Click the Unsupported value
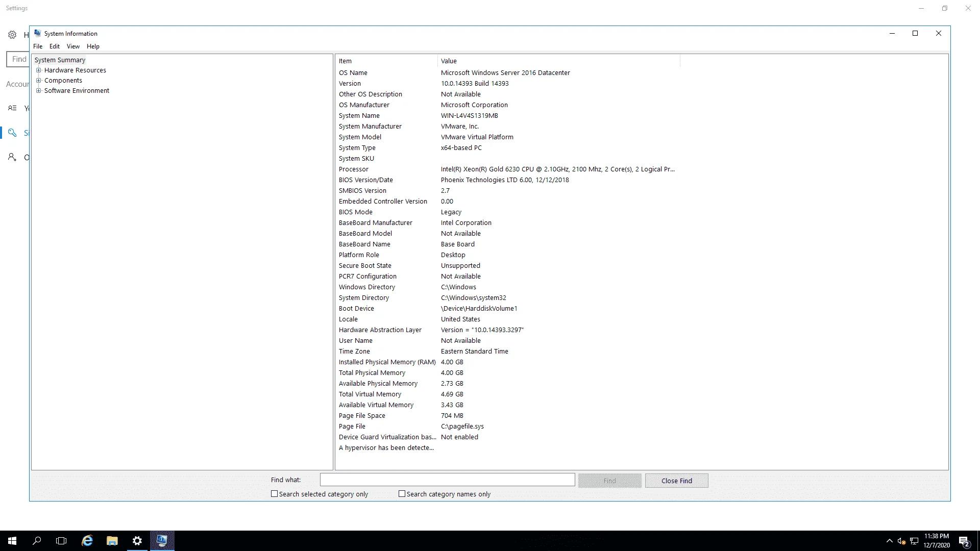 (x=460, y=266)
